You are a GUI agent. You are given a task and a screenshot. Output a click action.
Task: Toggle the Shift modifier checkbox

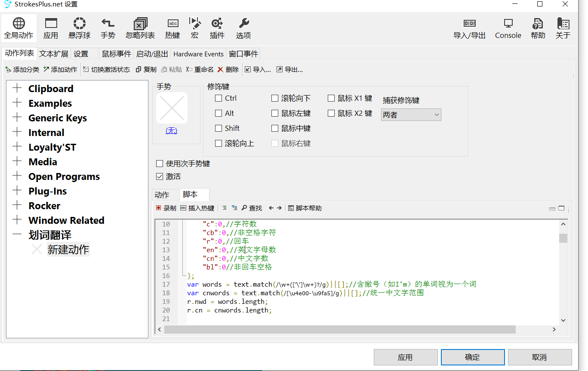point(219,128)
